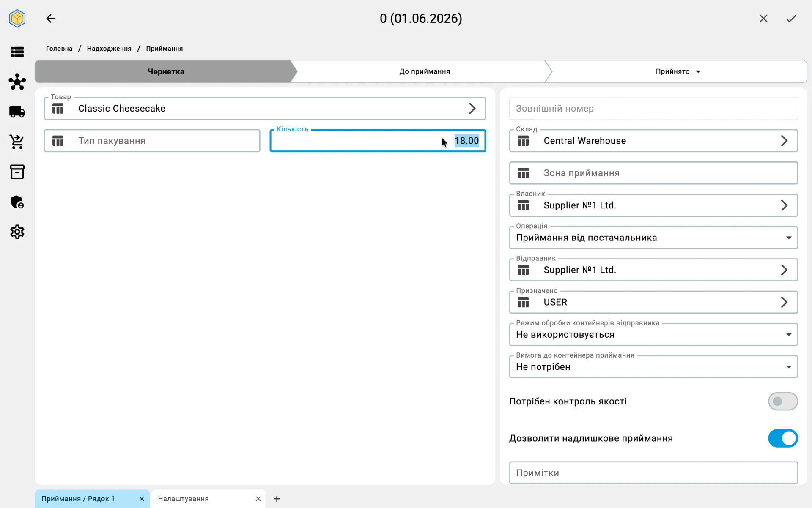Confirm the document with the checkmark icon
812x508 pixels.
pos(791,19)
